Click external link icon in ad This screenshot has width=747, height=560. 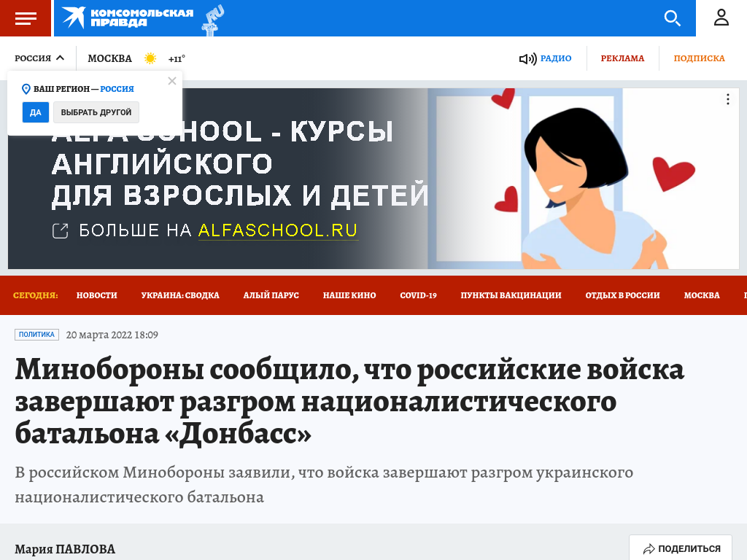coord(60,231)
